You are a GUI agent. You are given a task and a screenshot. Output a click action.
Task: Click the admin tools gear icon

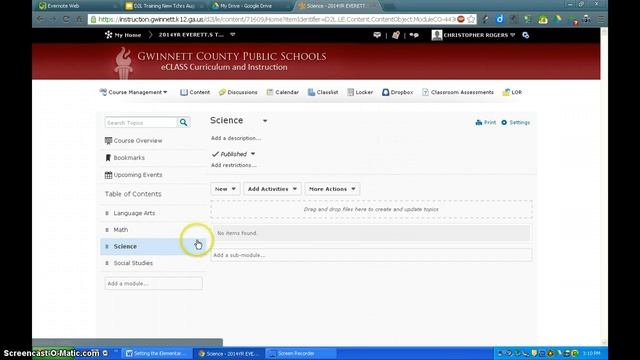[526, 35]
